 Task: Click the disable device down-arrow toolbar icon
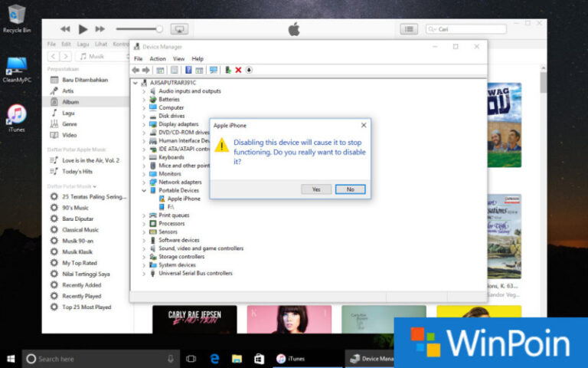point(249,70)
